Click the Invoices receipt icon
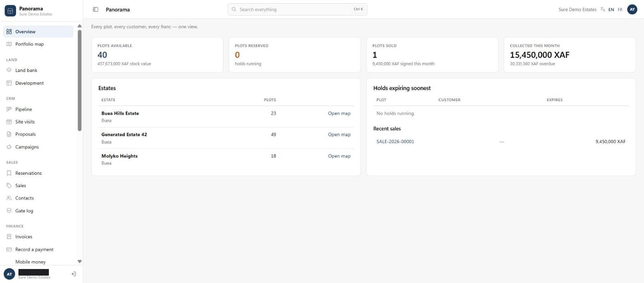This screenshot has width=644, height=283. click(x=9, y=237)
